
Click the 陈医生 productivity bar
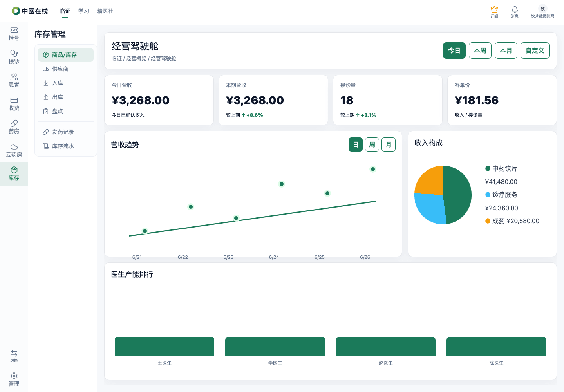pos(496,347)
